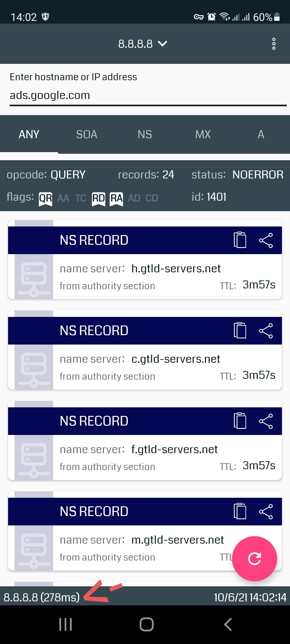Switch to the A record tab
The image size is (290, 644).
261,134
